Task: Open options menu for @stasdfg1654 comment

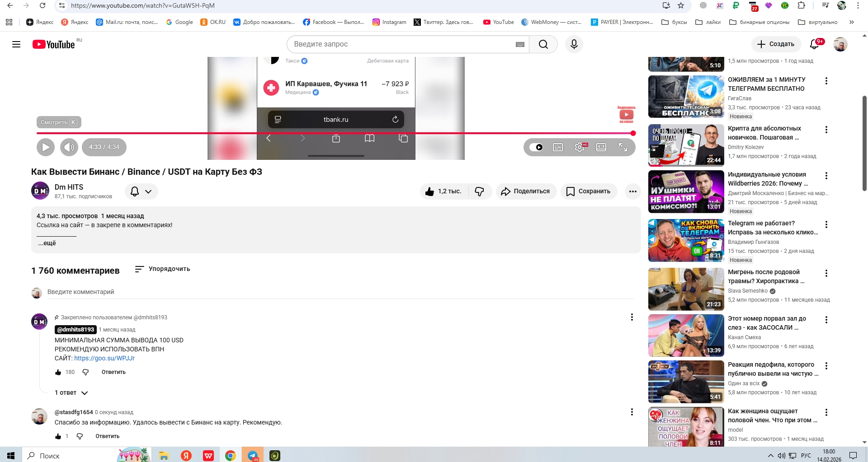Action: pyautogui.click(x=632, y=412)
